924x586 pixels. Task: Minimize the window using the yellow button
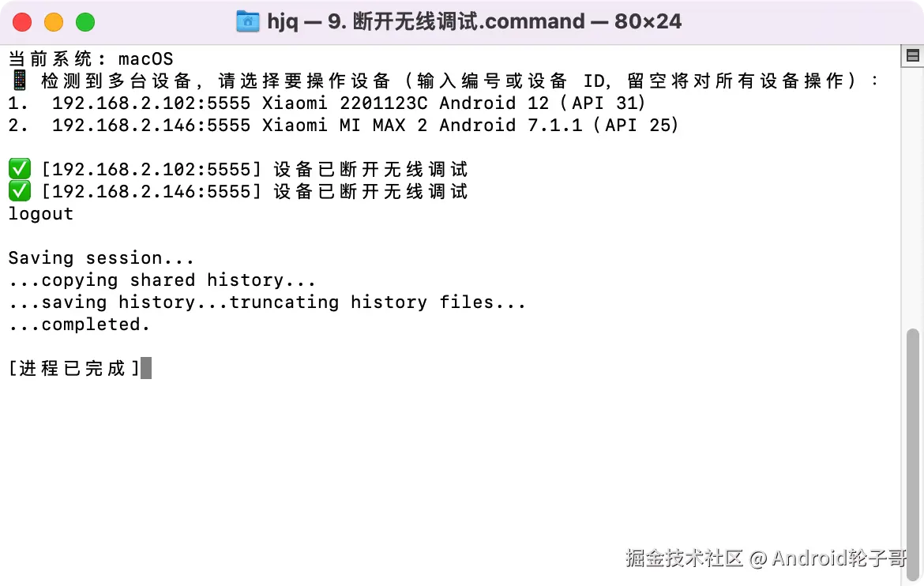54,22
